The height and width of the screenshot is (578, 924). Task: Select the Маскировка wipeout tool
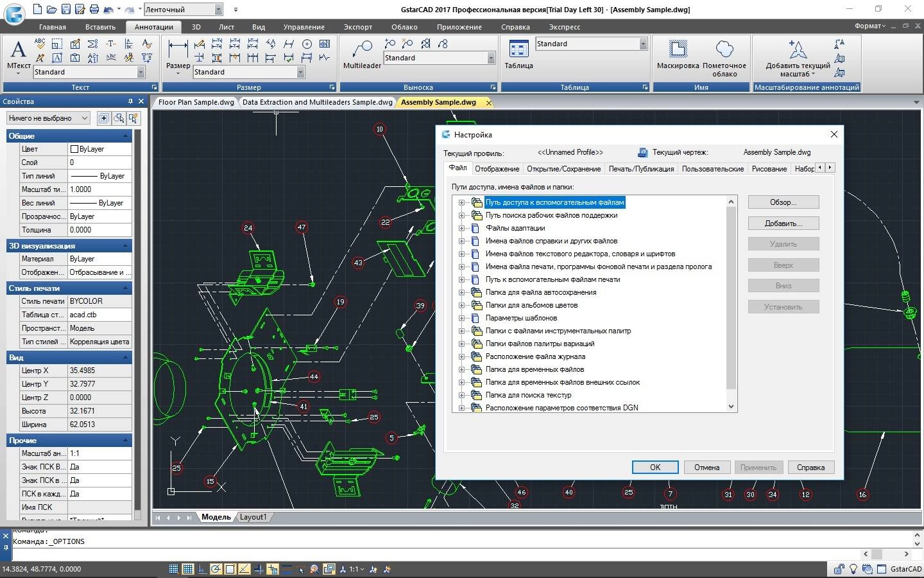click(x=678, y=54)
